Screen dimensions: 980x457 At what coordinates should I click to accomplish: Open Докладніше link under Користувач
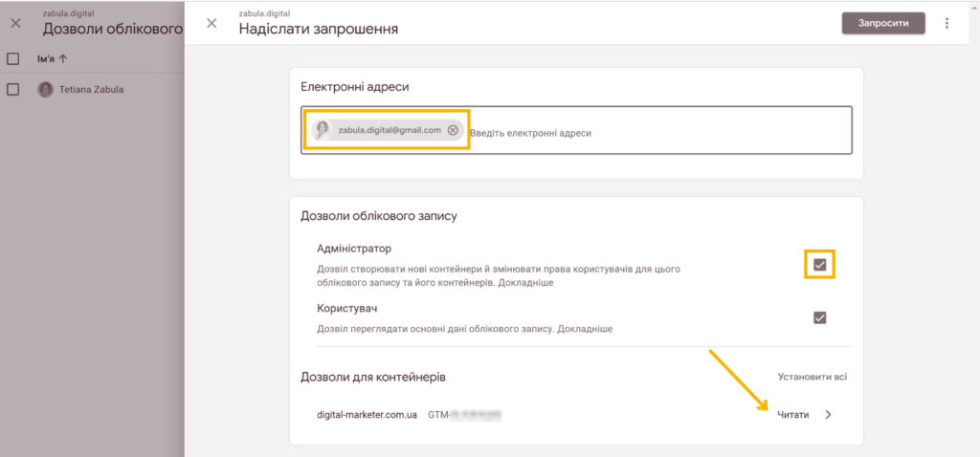(x=587, y=328)
